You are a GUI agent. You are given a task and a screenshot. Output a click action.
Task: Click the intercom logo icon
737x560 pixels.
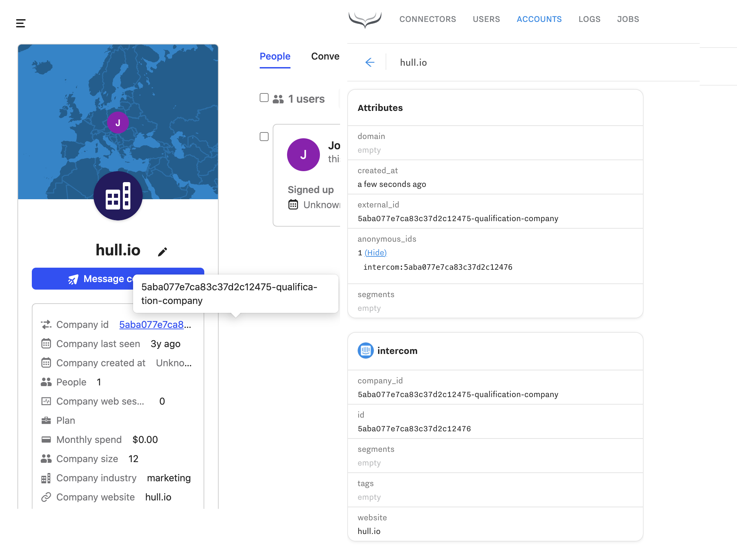click(365, 351)
